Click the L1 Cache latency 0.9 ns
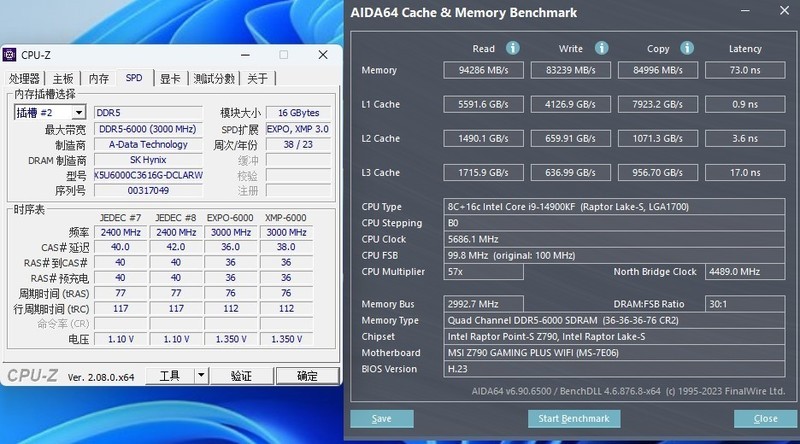Viewport: 800px width, 444px height. point(745,104)
